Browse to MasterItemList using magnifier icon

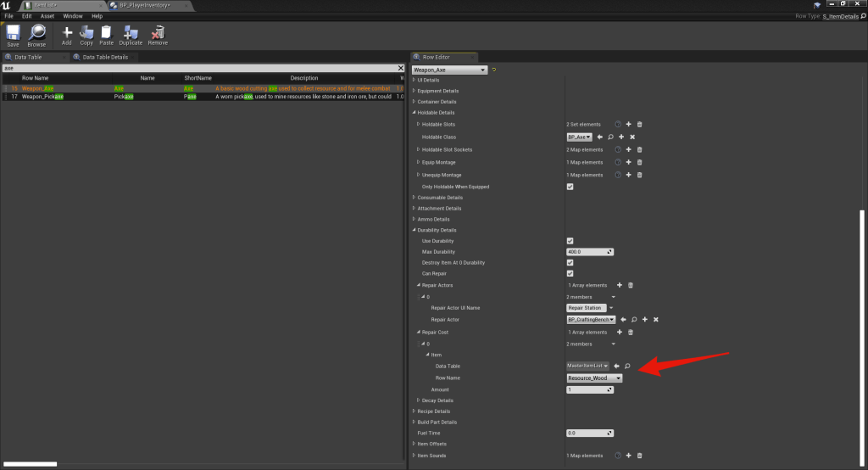pyautogui.click(x=628, y=366)
